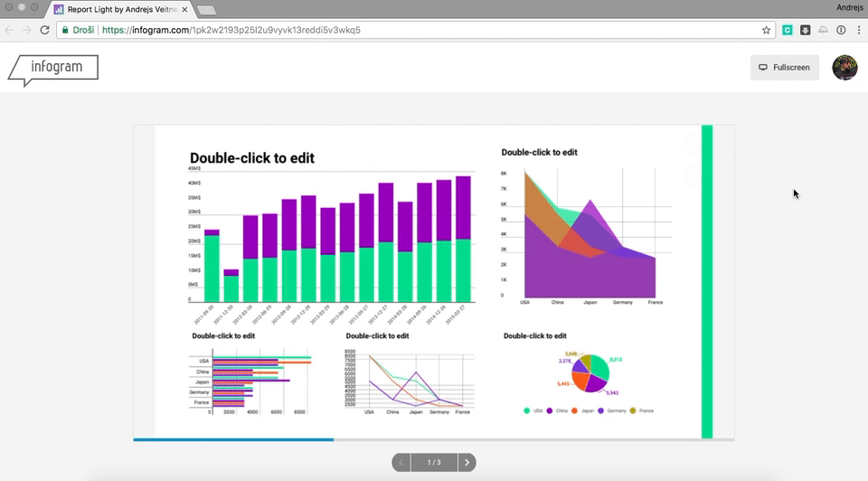Toggle France series in pie chart legend

coord(640,411)
